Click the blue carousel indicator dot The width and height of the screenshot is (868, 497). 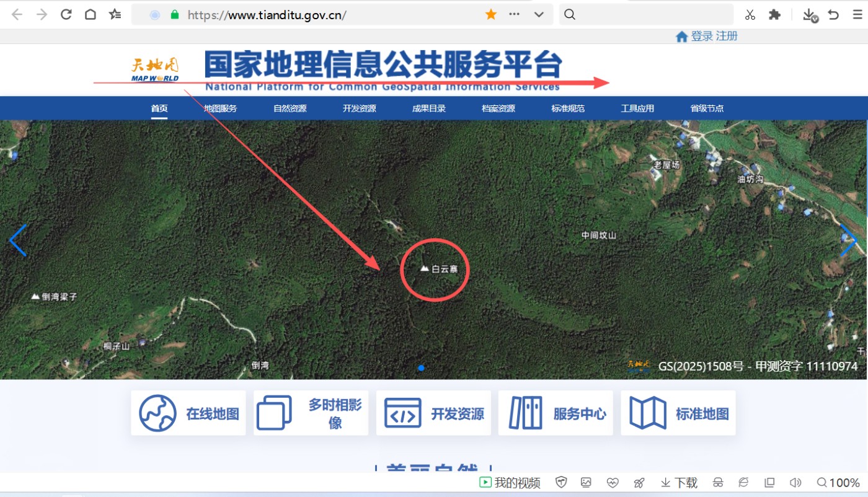point(422,368)
